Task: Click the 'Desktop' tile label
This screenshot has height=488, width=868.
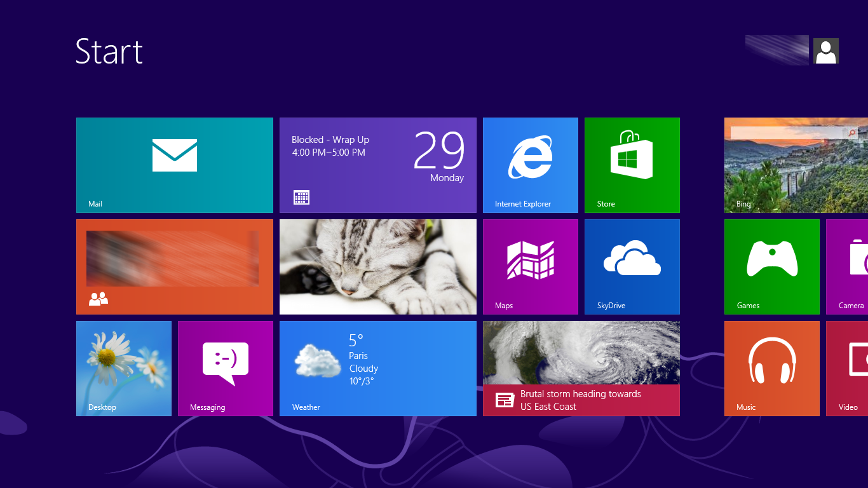Action: point(102,407)
